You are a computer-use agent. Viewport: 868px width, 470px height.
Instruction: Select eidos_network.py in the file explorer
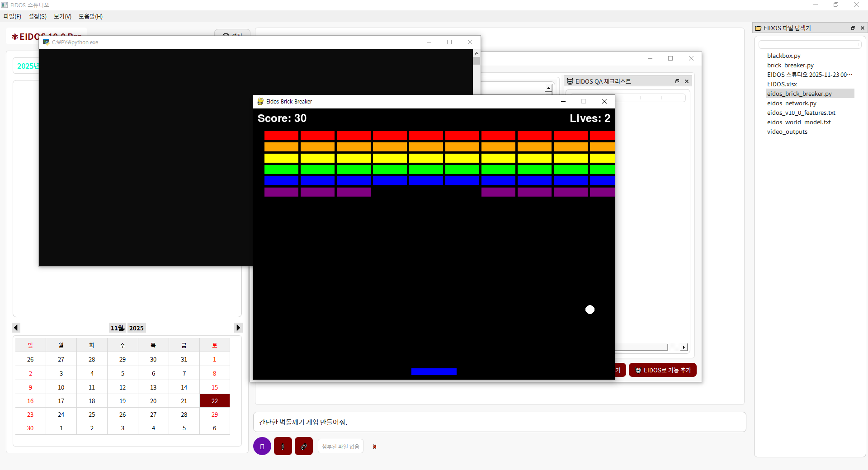click(x=792, y=103)
